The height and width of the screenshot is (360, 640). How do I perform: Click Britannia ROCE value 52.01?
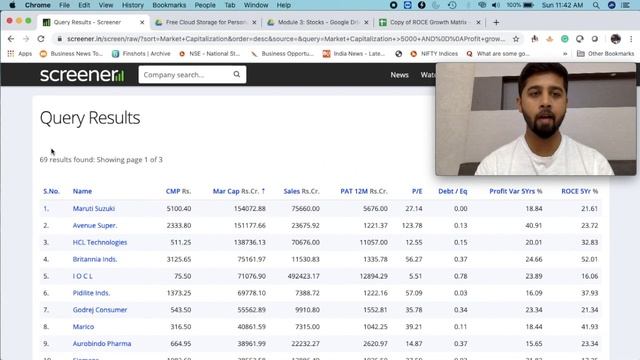589,259
